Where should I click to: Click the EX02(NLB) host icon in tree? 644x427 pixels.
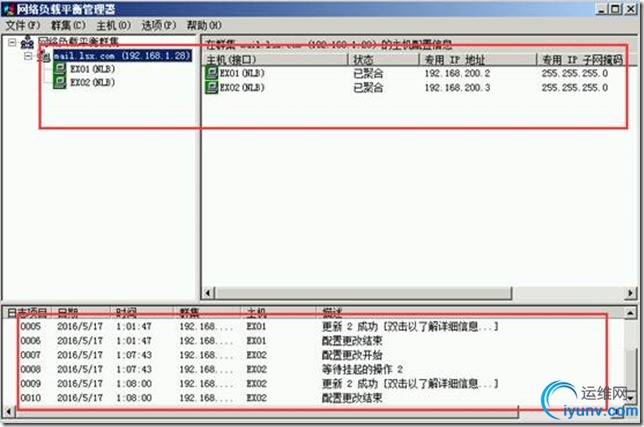tap(60, 82)
